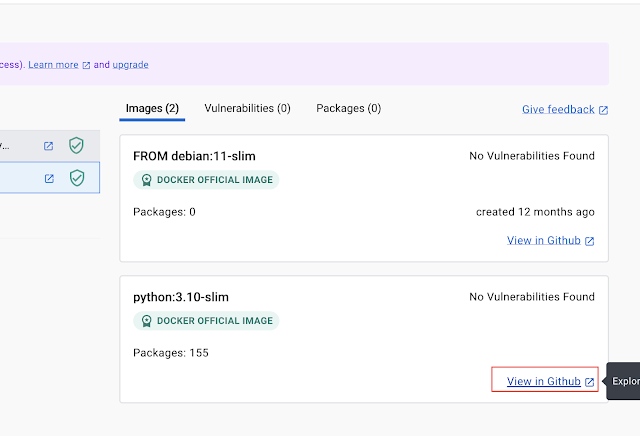
Task: Select the python:3.10-slim image title
Action: click(x=181, y=297)
